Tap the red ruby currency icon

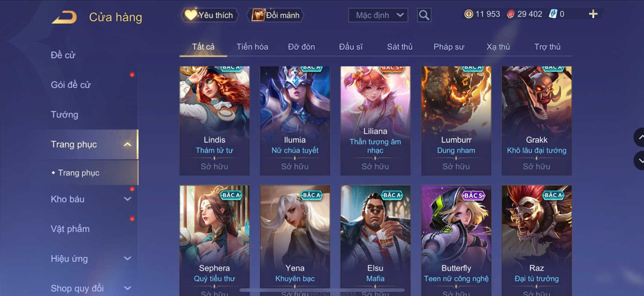tap(510, 14)
